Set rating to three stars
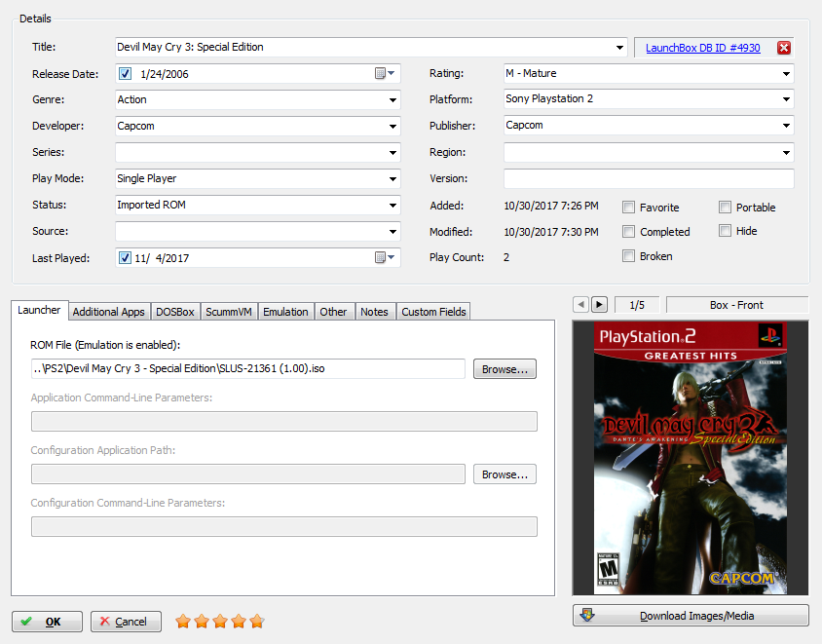This screenshot has height=644, width=822. tap(220, 622)
